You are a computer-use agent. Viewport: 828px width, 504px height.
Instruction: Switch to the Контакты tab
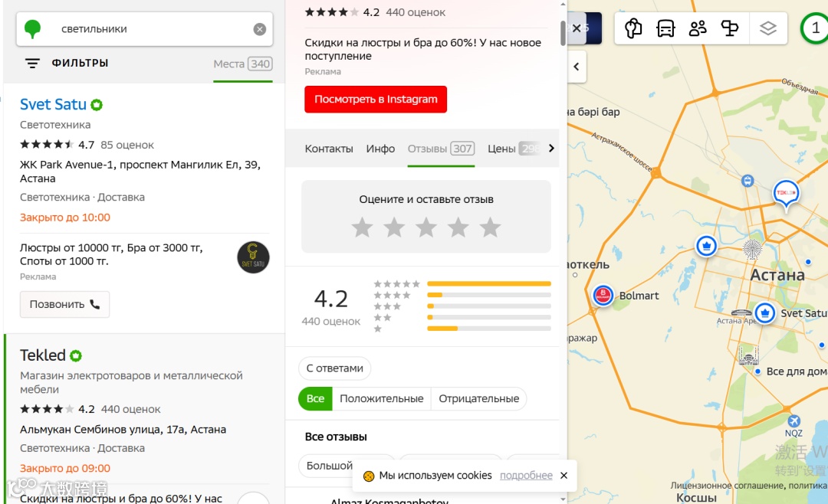point(328,149)
